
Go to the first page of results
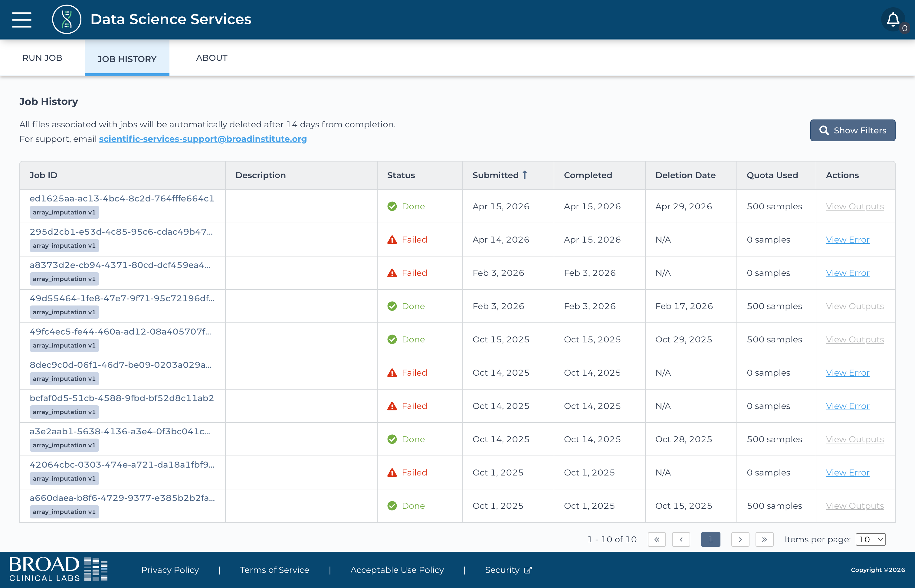coord(657,540)
